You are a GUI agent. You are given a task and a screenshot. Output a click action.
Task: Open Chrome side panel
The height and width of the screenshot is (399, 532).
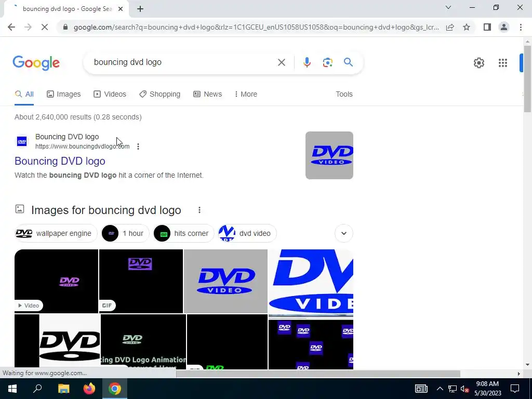[x=487, y=27]
